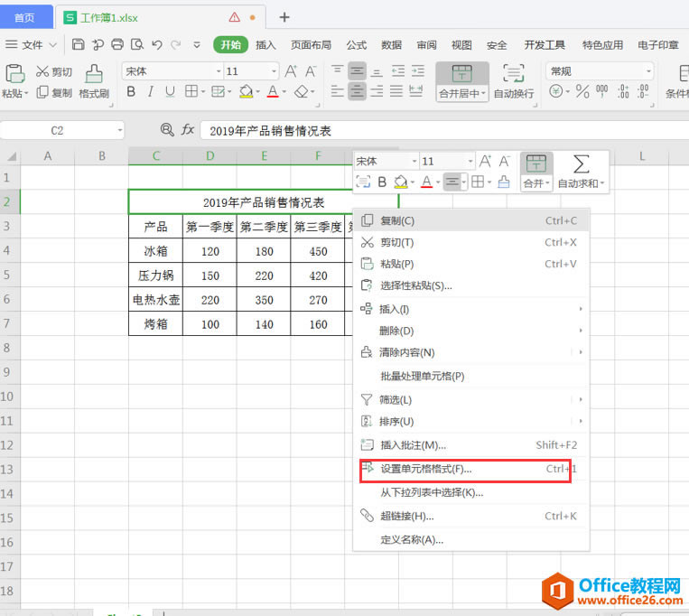Viewport: 689px width, 616px height.
Task: Click the increase indent icon in ribbon
Action: (417, 70)
